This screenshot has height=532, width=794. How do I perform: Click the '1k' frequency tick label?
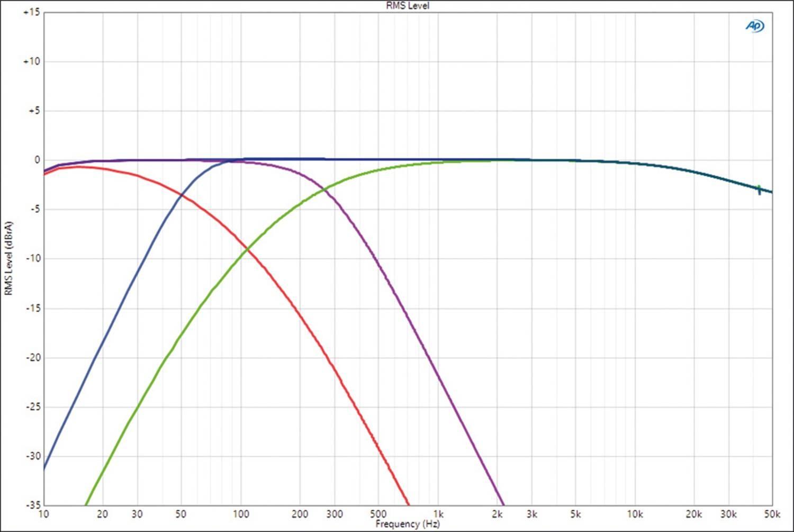click(438, 514)
